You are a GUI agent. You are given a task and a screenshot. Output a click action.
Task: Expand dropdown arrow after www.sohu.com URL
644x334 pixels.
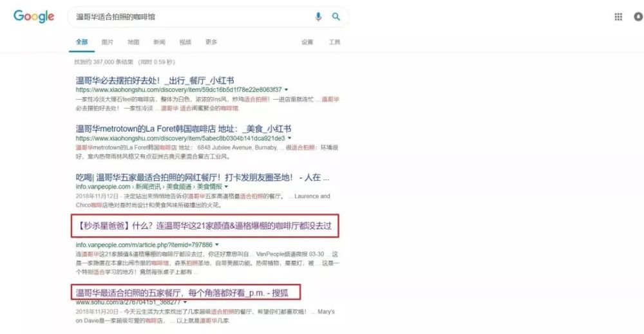pos(185,302)
